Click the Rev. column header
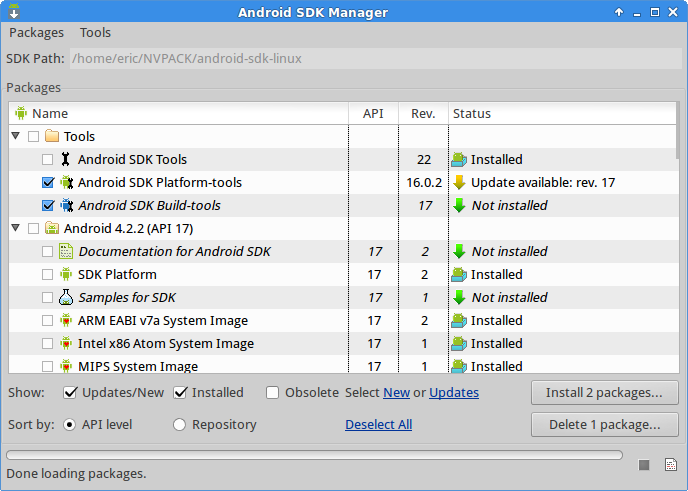 423,113
